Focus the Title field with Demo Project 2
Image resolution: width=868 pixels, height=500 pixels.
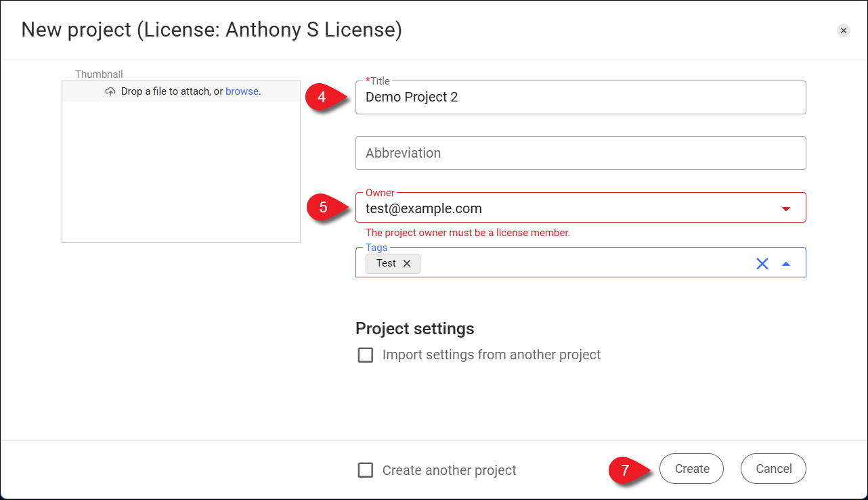pos(580,97)
